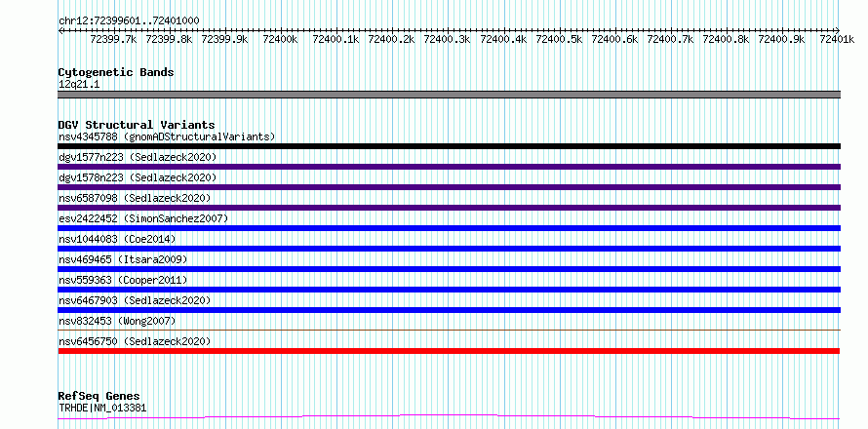Select the pink TRHDE gene track line
The height and width of the screenshot is (429, 868).
click(x=449, y=417)
